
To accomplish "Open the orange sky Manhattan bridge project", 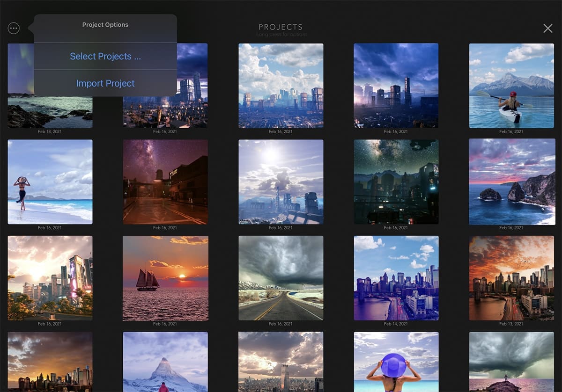I will click(x=511, y=278).
